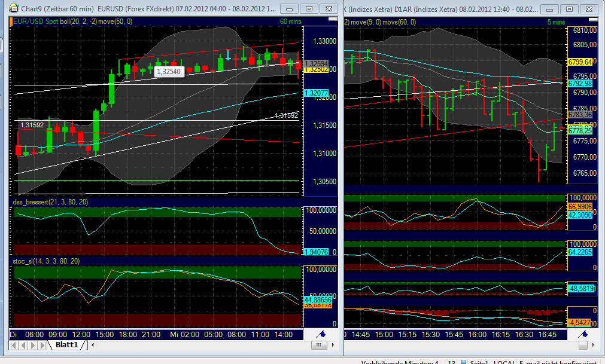Click the chart icon in the DAX window title bar

(x=343, y=8)
